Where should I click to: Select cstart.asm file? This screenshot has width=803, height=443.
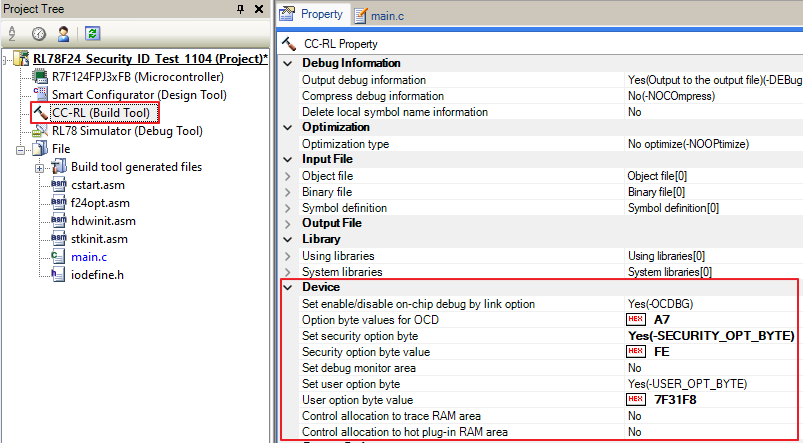98,185
